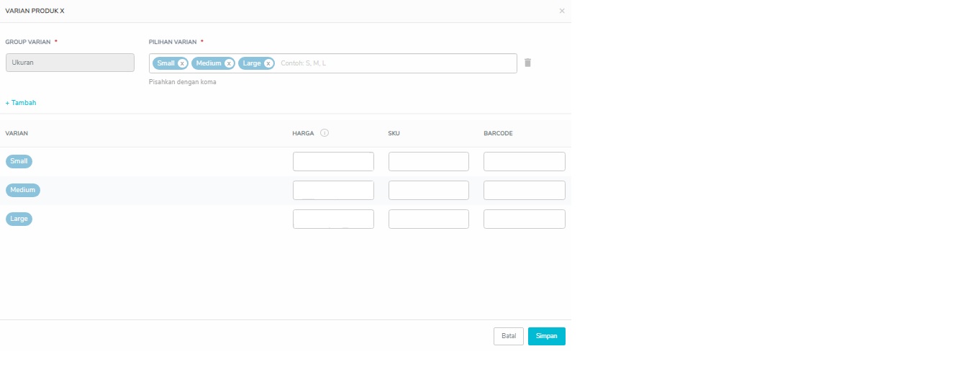Close the Varian Produk X dialog
The width and height of the screenshot is (980, 377).
pyautogui.click(x=562, y=11)
